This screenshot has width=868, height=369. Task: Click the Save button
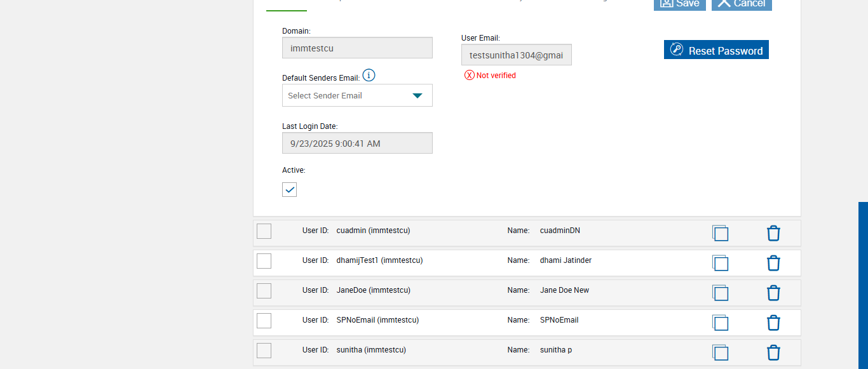pyautogui.click(x=679, y=4)
